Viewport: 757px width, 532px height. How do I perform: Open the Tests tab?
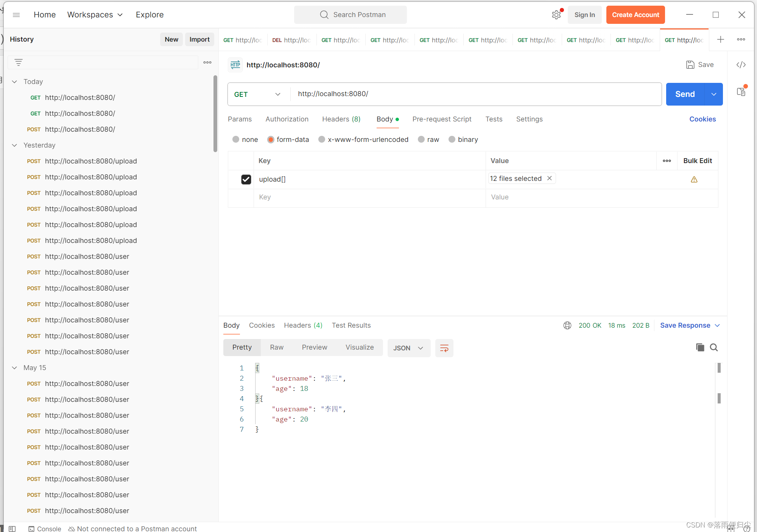click(x=494, y=119)
